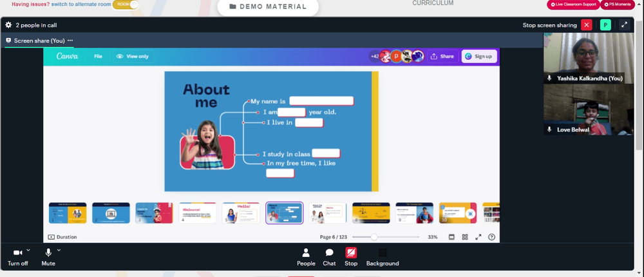The image size is (644, 277).
Task: Open call settings gear icon
Action: tap(8, 25)
